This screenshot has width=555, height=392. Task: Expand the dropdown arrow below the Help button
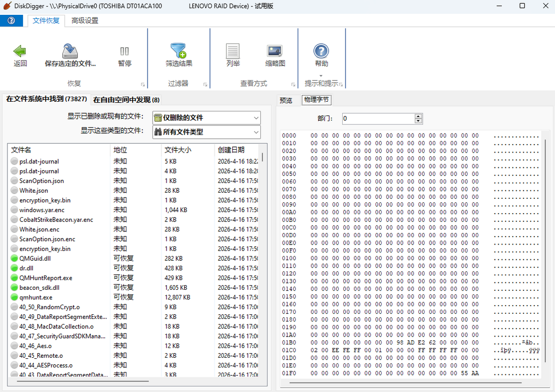[x=321, y=76]
